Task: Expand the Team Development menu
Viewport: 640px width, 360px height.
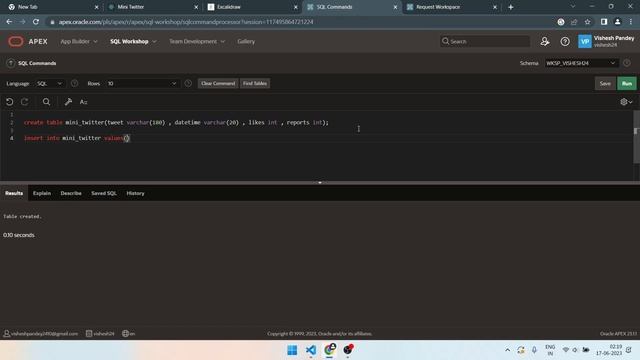Action: [x=197, y=41]
